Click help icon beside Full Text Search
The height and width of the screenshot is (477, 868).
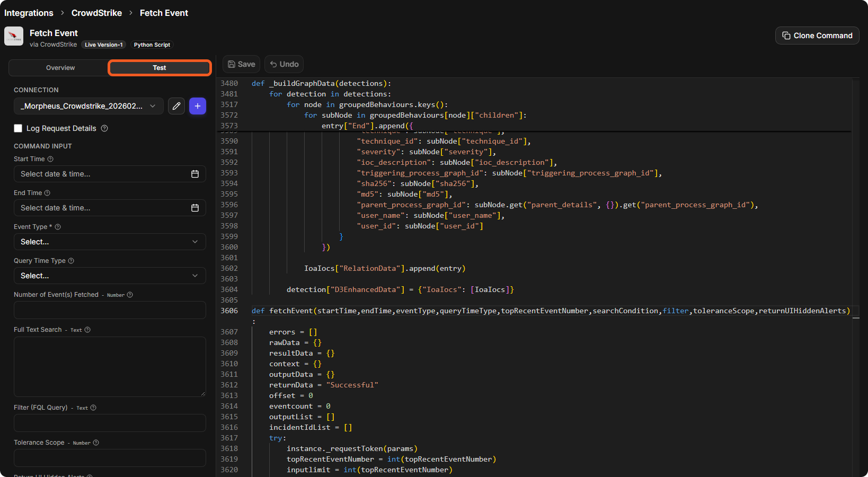[87, 330]
